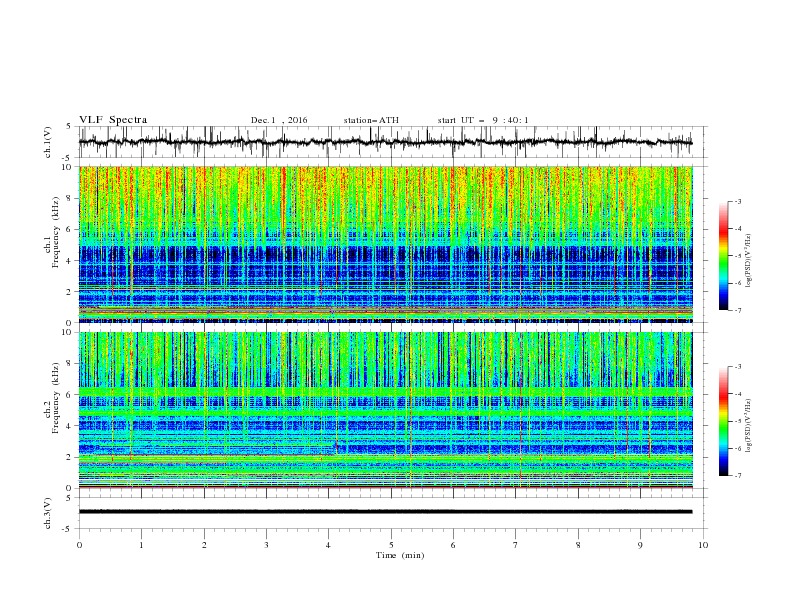
Task: Click the 'VLF Spectra' title text
Action: coord(113,120)
